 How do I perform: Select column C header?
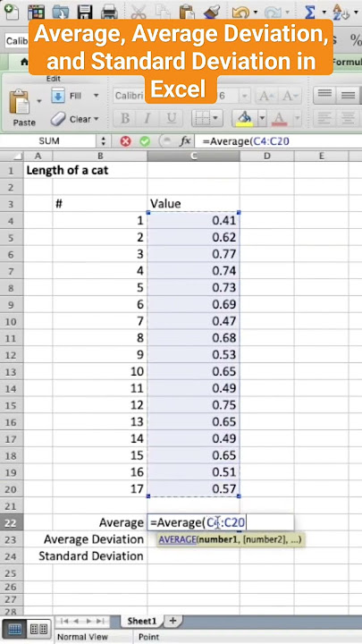(x=194, y=156)
